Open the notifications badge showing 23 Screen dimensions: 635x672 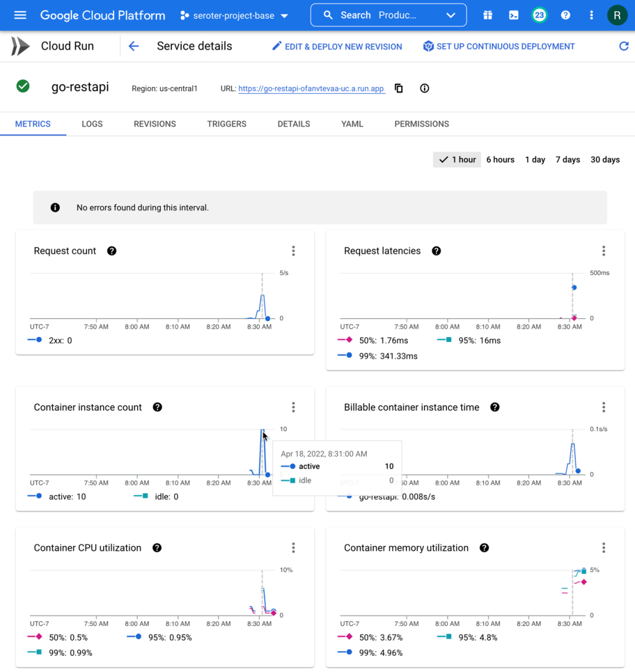pyautogui.click(x=539, y=15)
